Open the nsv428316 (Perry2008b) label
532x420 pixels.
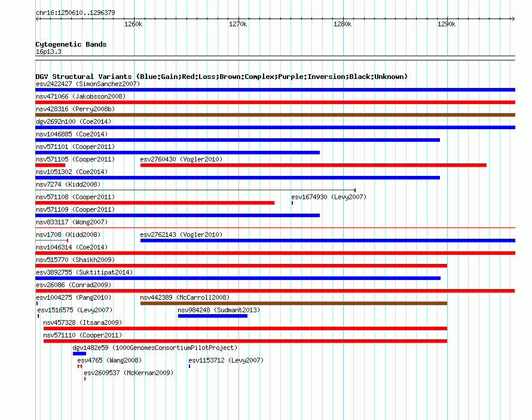pyautogui.click(x=75, y=109)
